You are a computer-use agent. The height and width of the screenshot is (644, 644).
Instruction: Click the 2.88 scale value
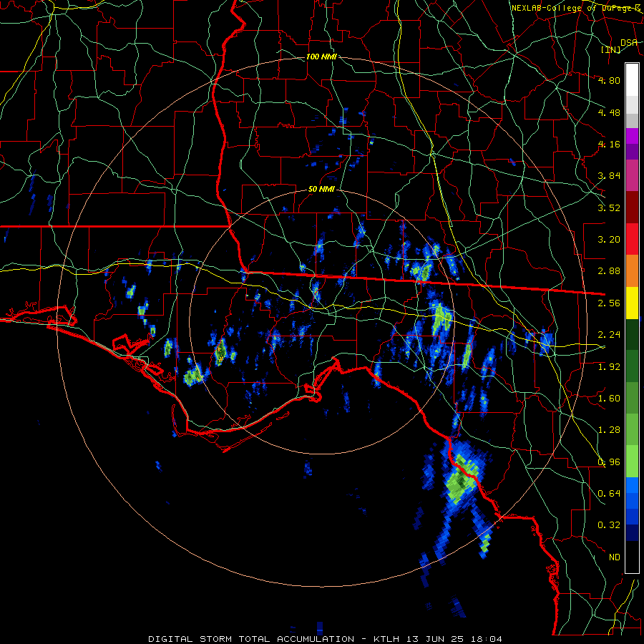tap(609, 271)
